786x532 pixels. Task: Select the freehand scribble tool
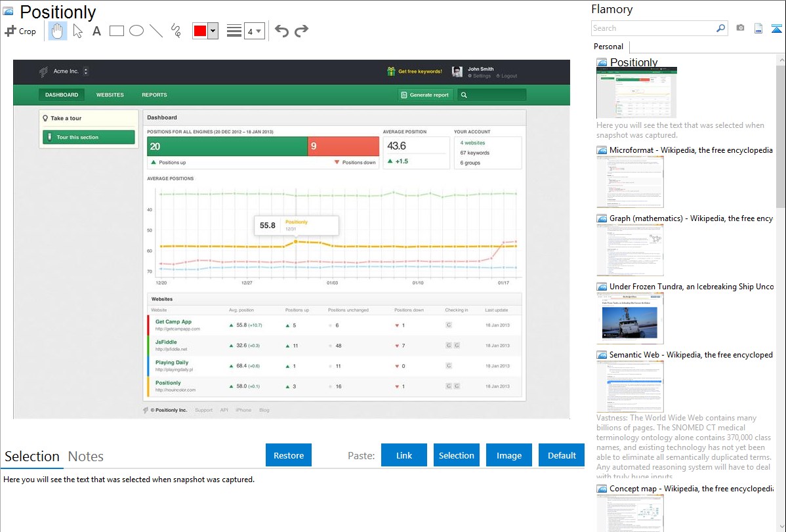(176, 31)
